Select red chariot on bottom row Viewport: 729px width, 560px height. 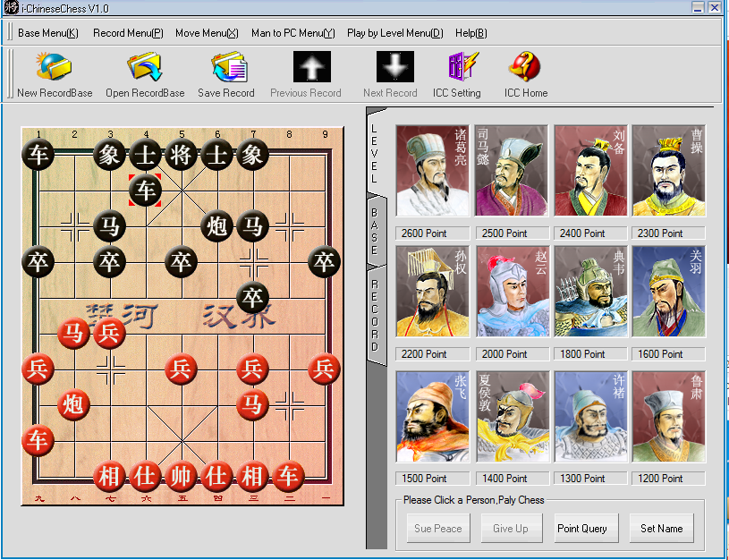pyautogui.click(x=288, y=476)
